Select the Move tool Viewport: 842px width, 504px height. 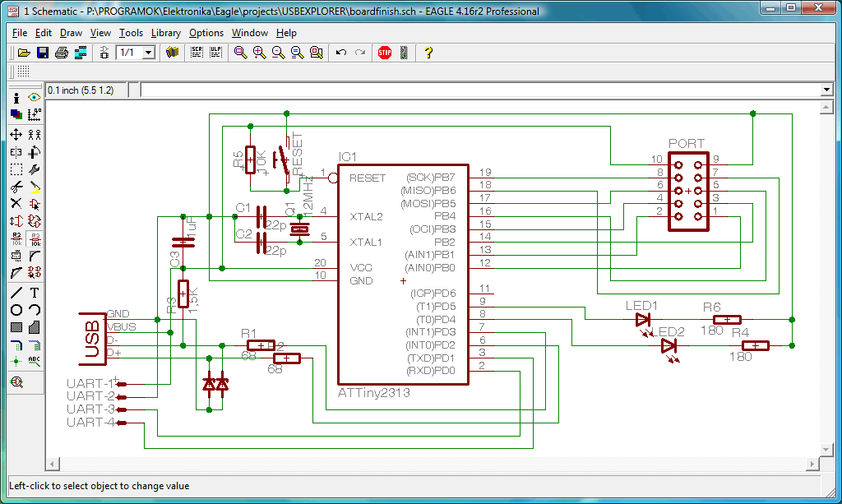[16, 134]
